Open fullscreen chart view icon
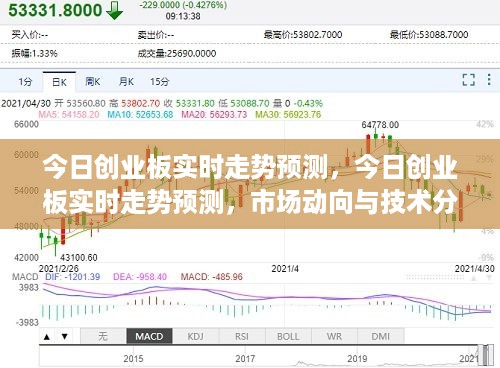 click(x=468, y=80)
